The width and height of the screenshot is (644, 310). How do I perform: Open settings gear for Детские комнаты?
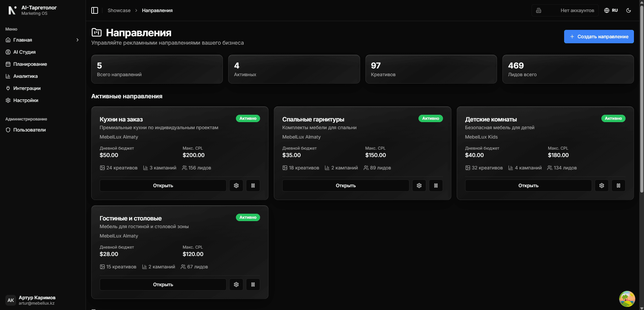pyautogui.click(x=601, y=186)
